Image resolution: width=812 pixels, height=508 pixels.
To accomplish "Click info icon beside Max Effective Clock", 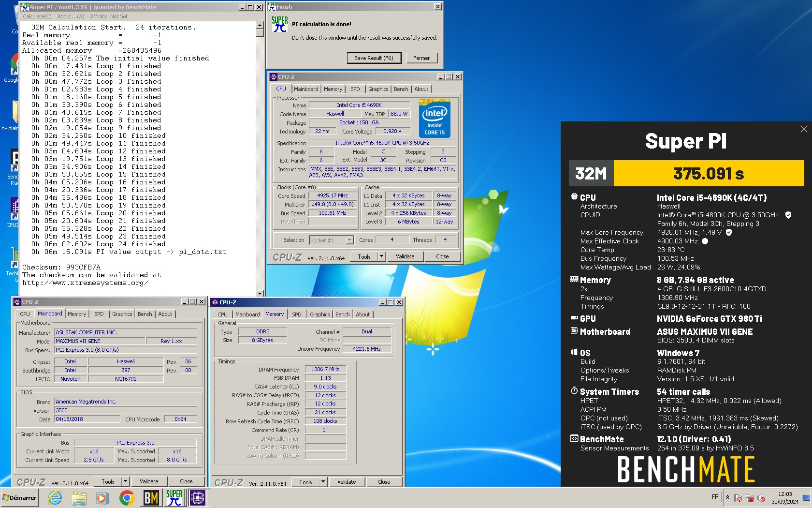I will pyautogui.click(x=705, y=241).
